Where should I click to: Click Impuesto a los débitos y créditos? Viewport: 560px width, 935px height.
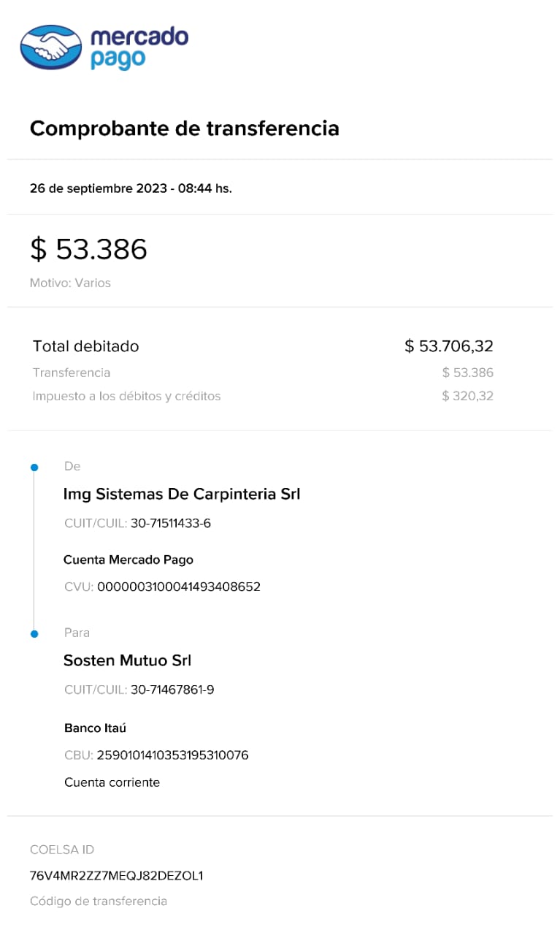[x=126, y=397]
